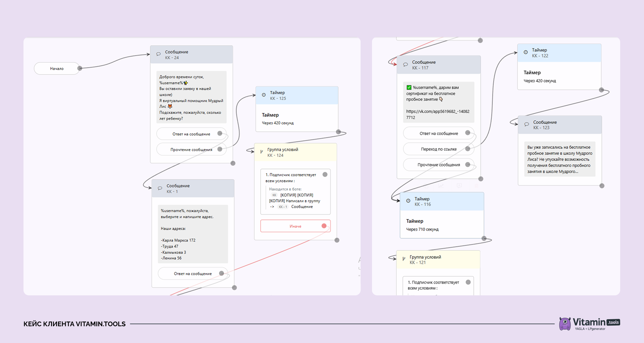
Task: Select the Переход по ссылке output in KK - 117
Action: click(439, 149)
